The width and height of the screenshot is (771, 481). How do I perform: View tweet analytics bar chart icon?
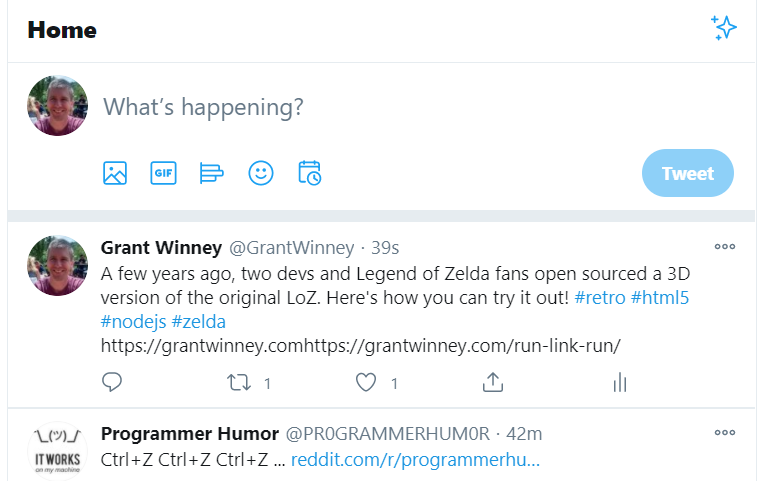coord(620,383)
